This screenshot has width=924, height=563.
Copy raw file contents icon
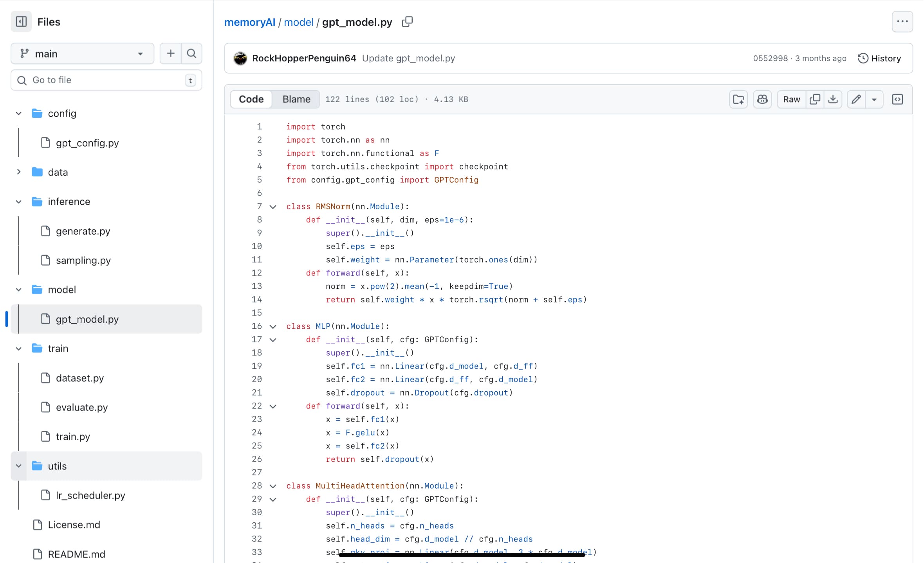815,99
